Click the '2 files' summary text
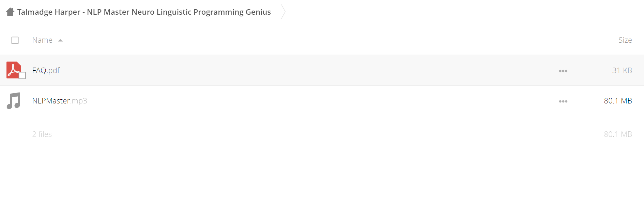 [42, 134]
